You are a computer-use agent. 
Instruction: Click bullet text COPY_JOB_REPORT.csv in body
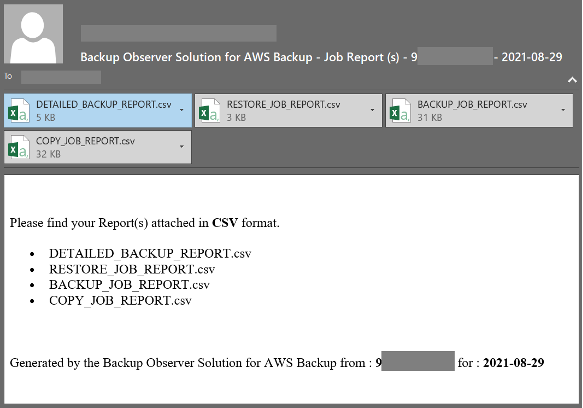pyautogui.click(x=120, y=300)
